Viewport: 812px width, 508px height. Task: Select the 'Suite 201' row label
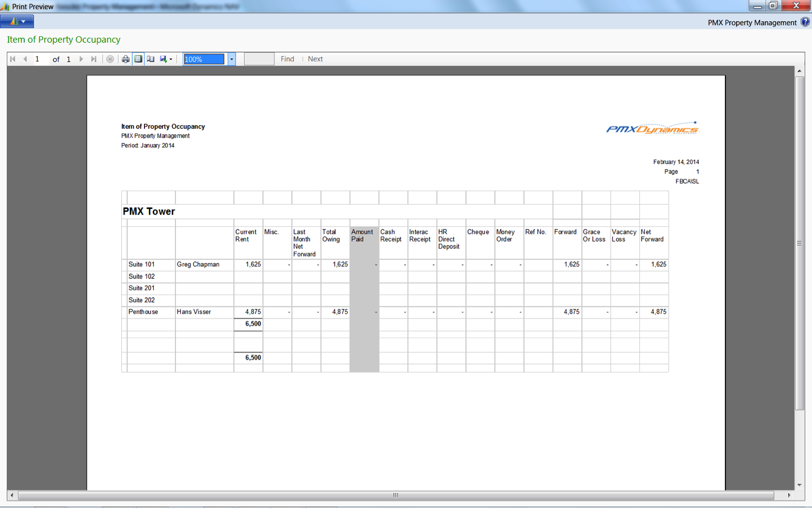(141, 289)
